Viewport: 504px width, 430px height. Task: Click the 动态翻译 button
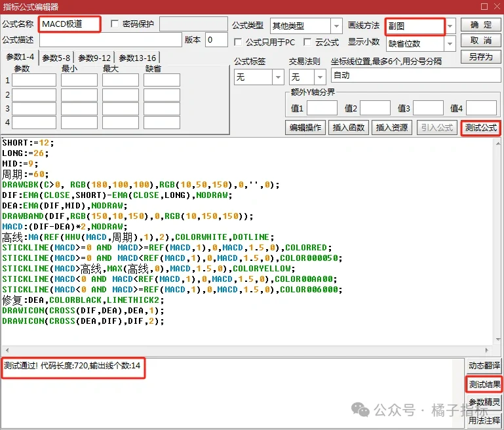(x=484, y=365)
